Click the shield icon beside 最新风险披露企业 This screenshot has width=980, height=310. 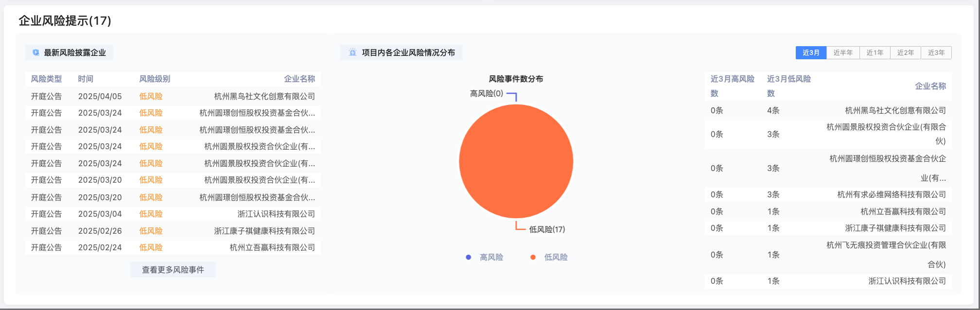[x=36, y=52]
